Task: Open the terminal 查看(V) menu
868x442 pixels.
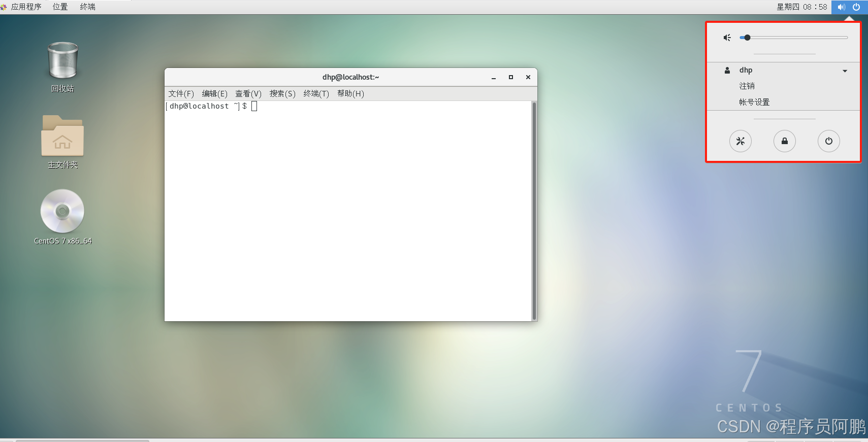Action: (248, 94)
